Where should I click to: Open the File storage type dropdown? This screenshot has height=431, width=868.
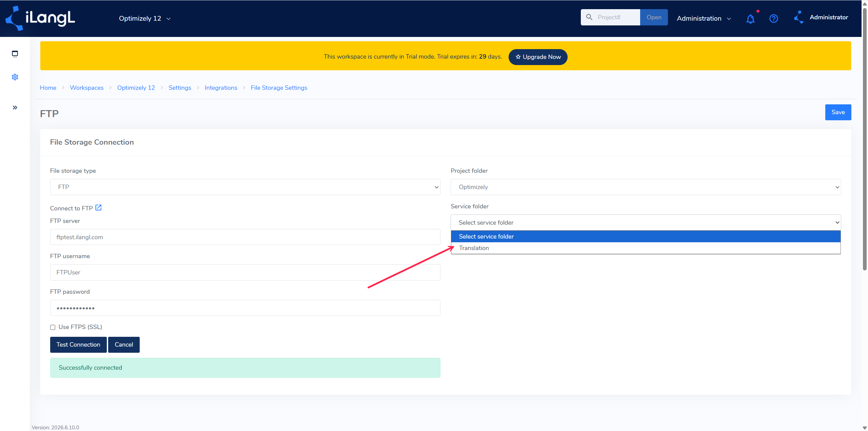click(x=245, y=187)
